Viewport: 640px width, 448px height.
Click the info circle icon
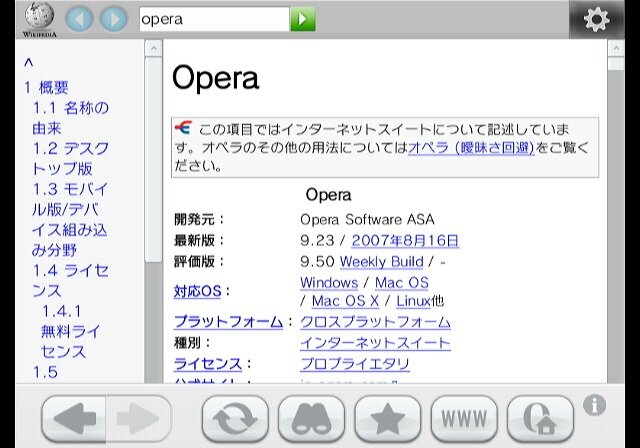(595, 405)
